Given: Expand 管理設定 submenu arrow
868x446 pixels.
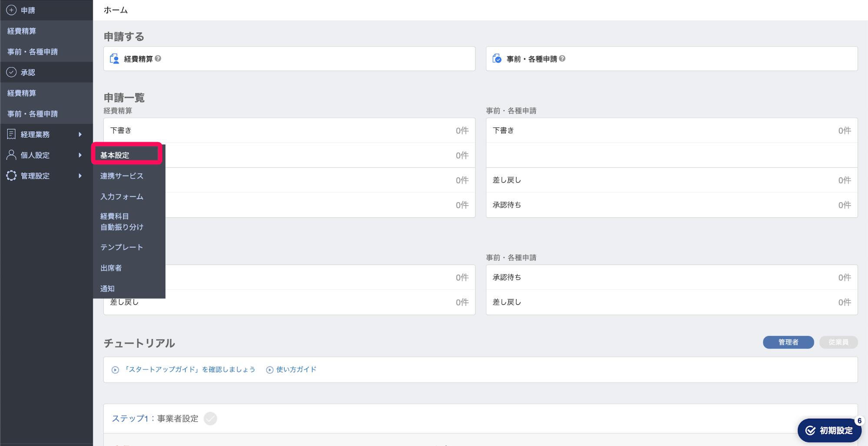Looking at the screenshot, I should (x=80, y=176).
